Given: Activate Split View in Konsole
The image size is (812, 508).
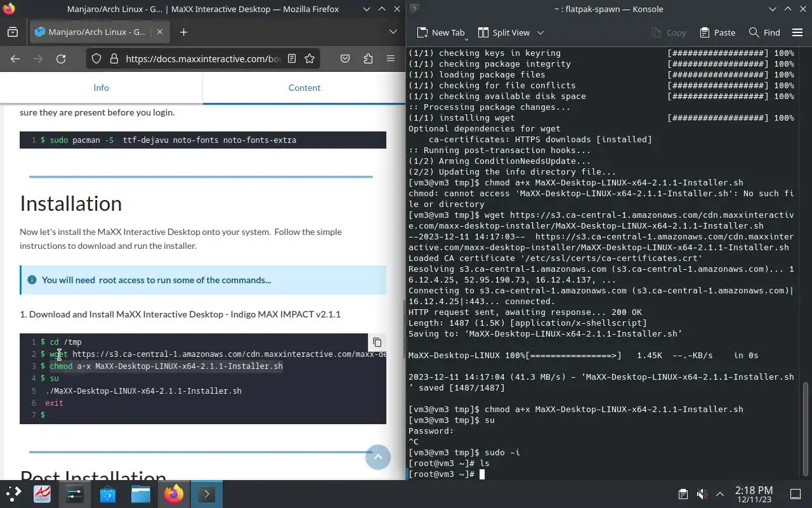Looking at the screenshot, I should coord(504,32).
